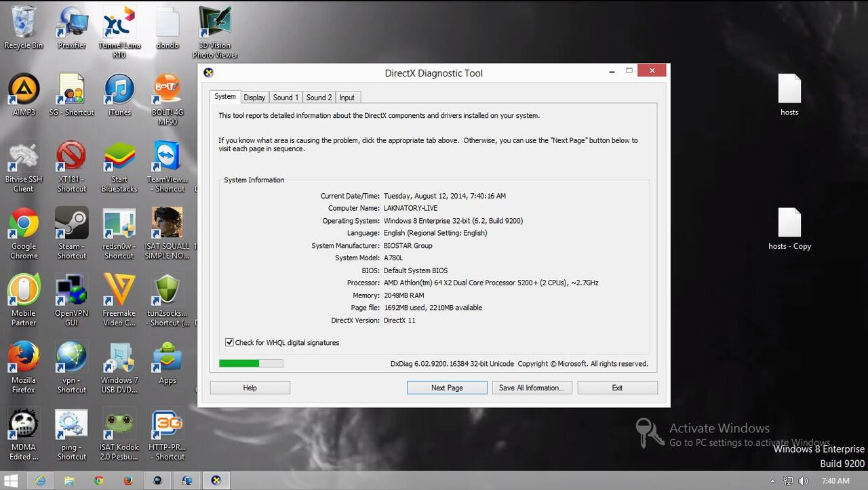Show hidden system tray icons
The image size is (868, 490).
(x=772, y=481)
